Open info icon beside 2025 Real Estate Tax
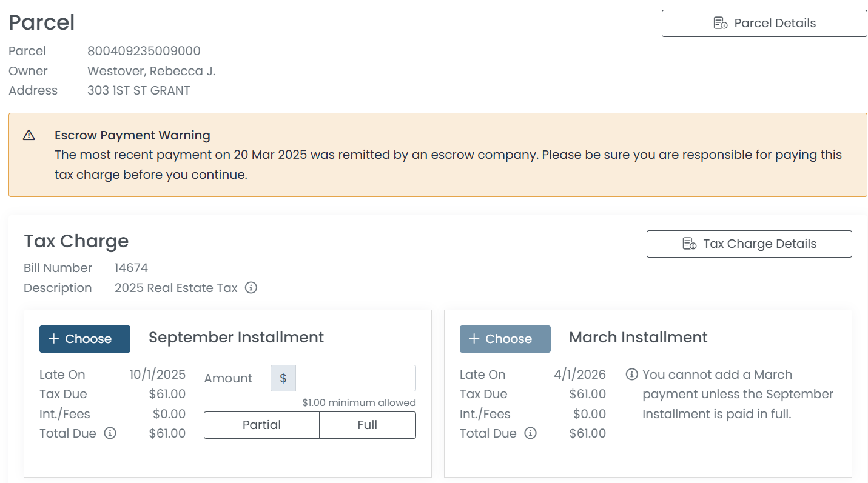This screenshot has height=483, width=868. [x=251, y=288]
